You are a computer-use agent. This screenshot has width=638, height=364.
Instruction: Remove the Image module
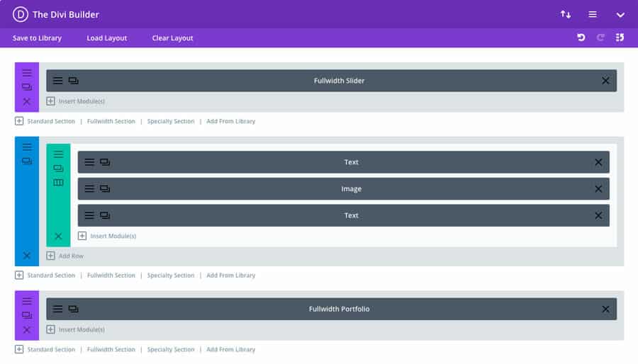598,189
